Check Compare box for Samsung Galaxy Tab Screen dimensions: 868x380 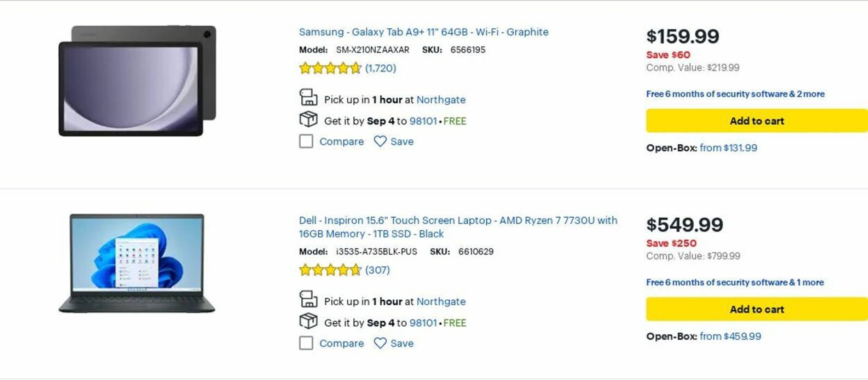click(306, 141)
